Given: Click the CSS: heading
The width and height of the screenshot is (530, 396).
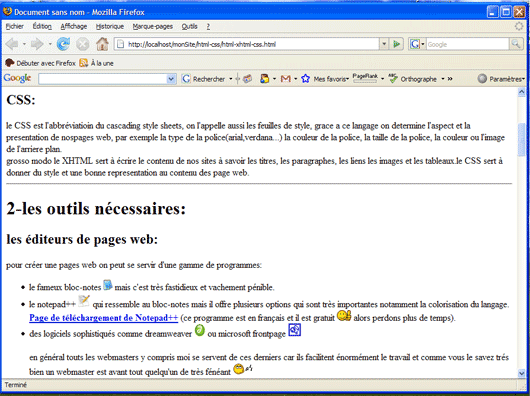Looking at the screenshot, I should (21, 100).
